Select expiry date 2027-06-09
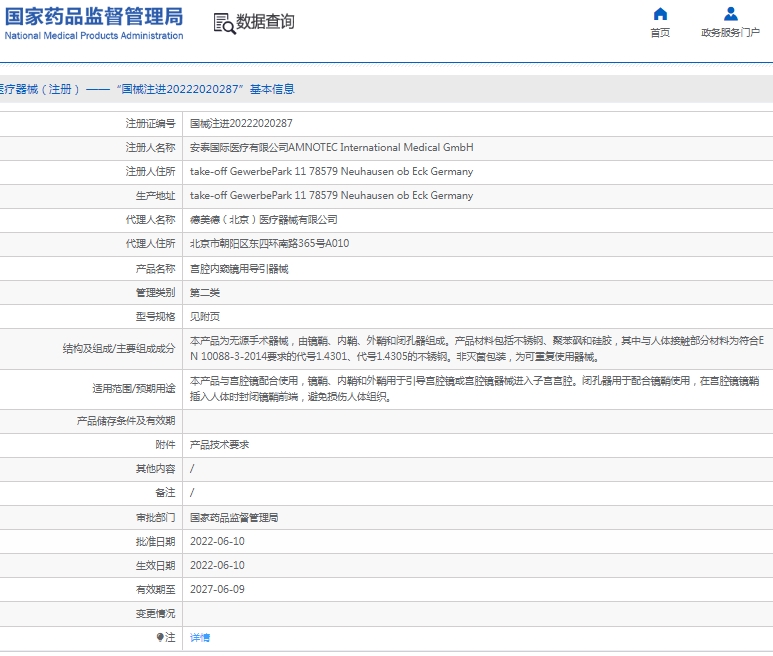Image resolution: width=773 pixels, height=656 pixels. [217, 589]
